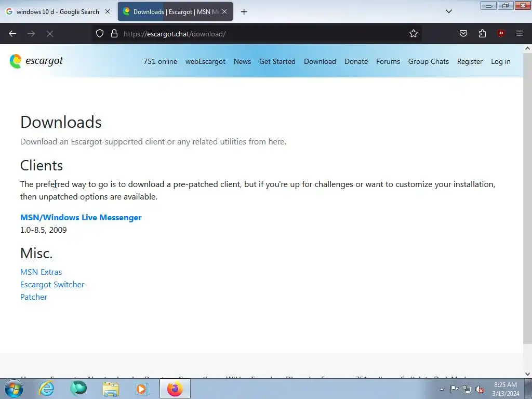The width and height of the screenshot is (532, 399).
Task: Open the Patcher link
Action: (34, 297)
